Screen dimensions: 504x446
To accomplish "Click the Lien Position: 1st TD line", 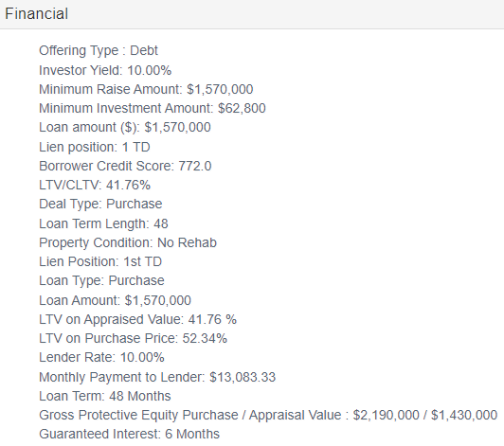I will tap(100, 261).
